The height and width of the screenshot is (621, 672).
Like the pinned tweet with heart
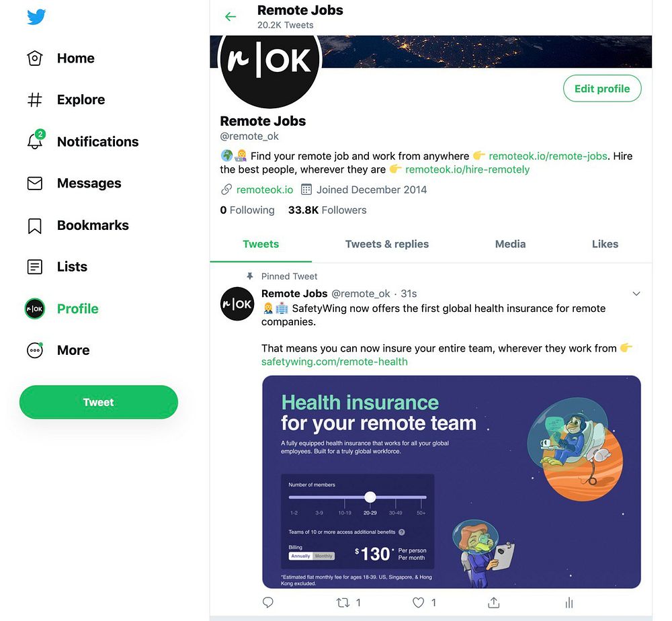point(418,603)
